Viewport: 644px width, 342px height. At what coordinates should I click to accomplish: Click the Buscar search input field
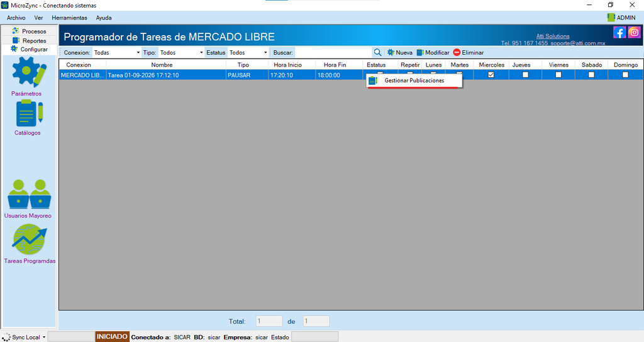point(333,53)
